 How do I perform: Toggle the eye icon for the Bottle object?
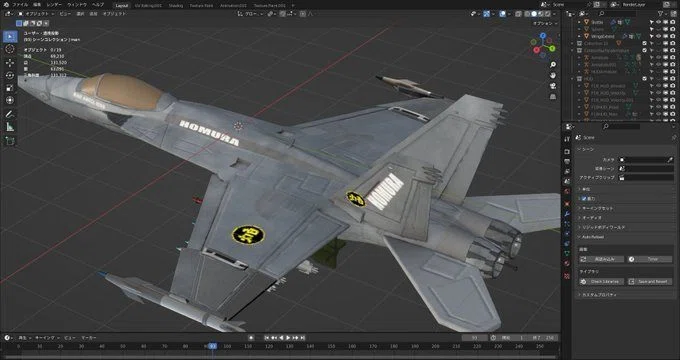coord(658,22)
